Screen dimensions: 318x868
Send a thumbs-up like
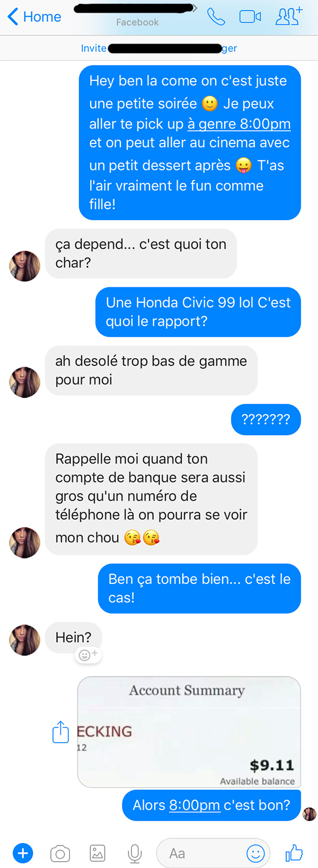pyautogui.click(x=294, y=853)
